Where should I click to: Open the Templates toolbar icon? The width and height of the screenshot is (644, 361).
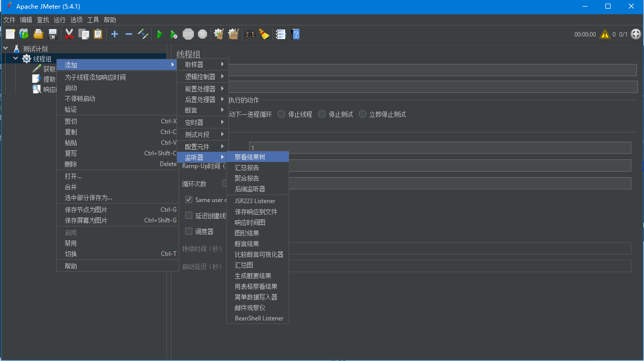24,34
